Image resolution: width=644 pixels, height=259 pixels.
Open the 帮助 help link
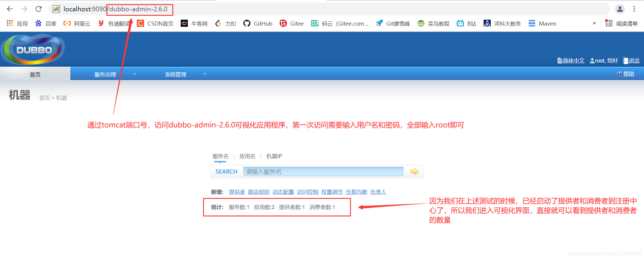tap(626, 74)
